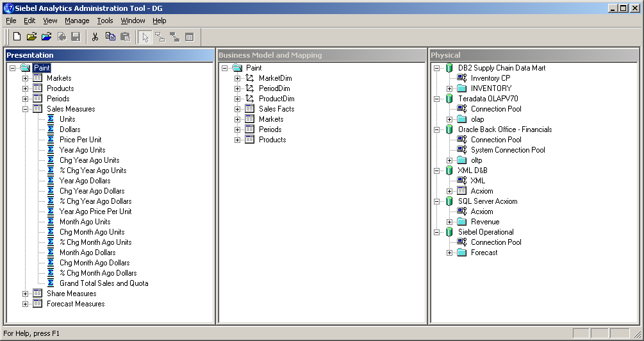Open the Edit menu

click(x=29, y=21)
